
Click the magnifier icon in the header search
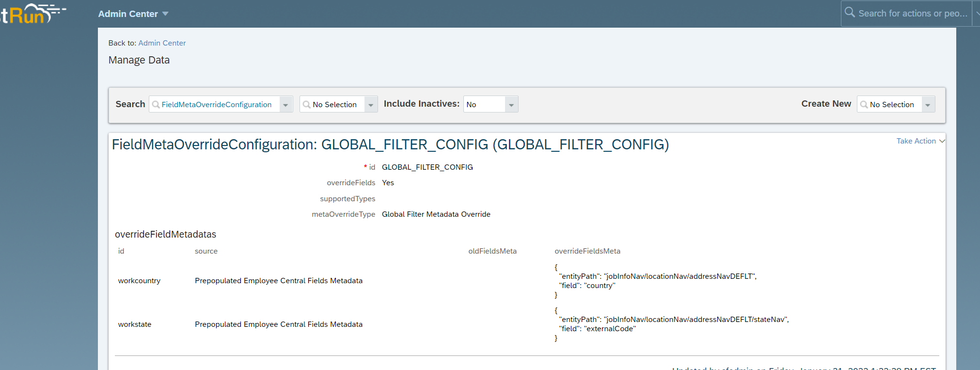tap(850, 13)
